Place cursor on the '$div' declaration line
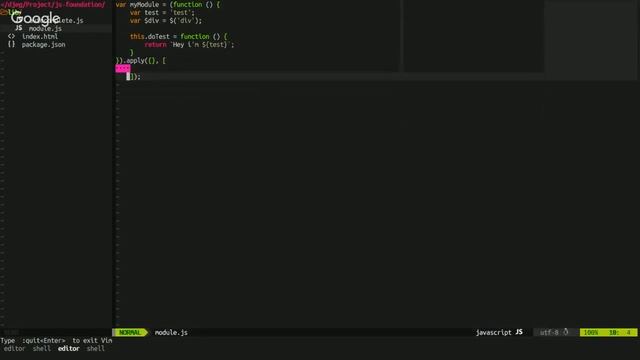The image size is (640, 360). click(166, 20)
